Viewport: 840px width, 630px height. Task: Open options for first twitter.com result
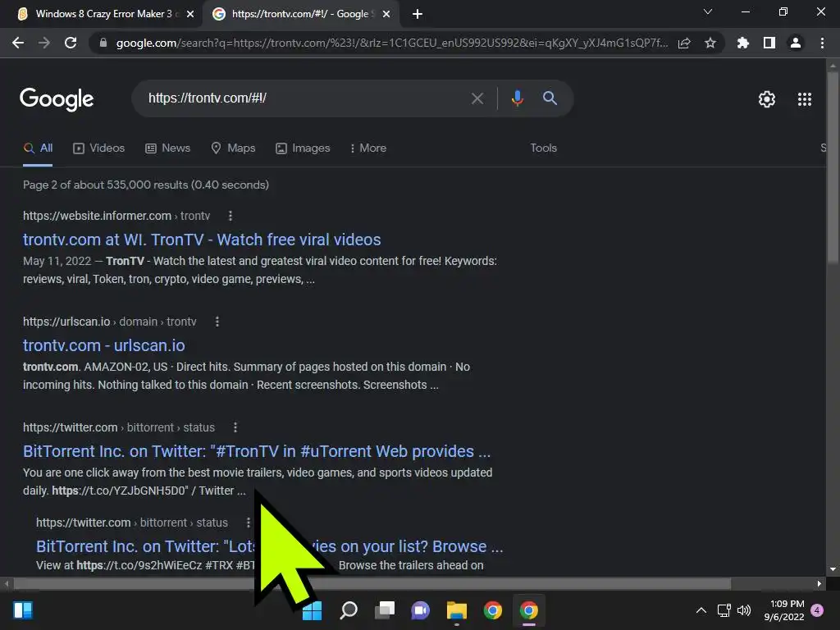[235, 427]
